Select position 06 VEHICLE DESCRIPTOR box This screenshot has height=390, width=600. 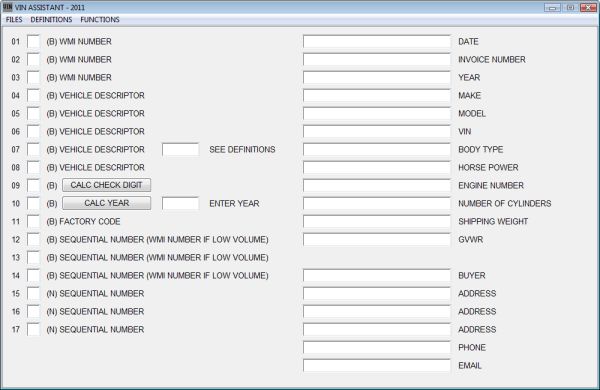[x=33, y=131]
